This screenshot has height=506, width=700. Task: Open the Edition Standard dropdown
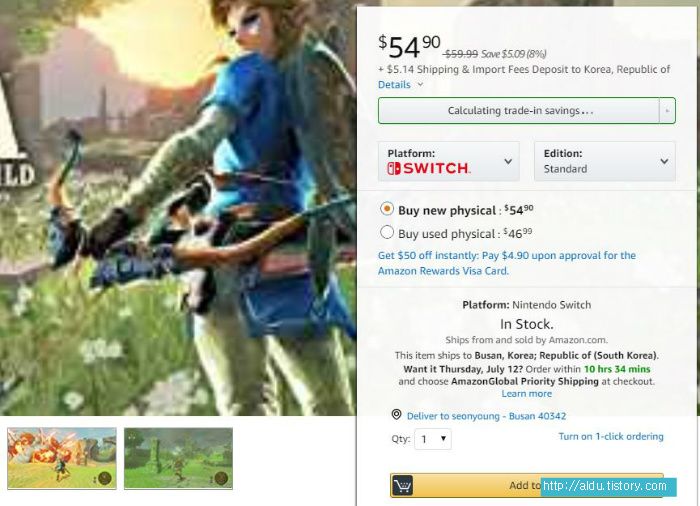coord(604,161)
